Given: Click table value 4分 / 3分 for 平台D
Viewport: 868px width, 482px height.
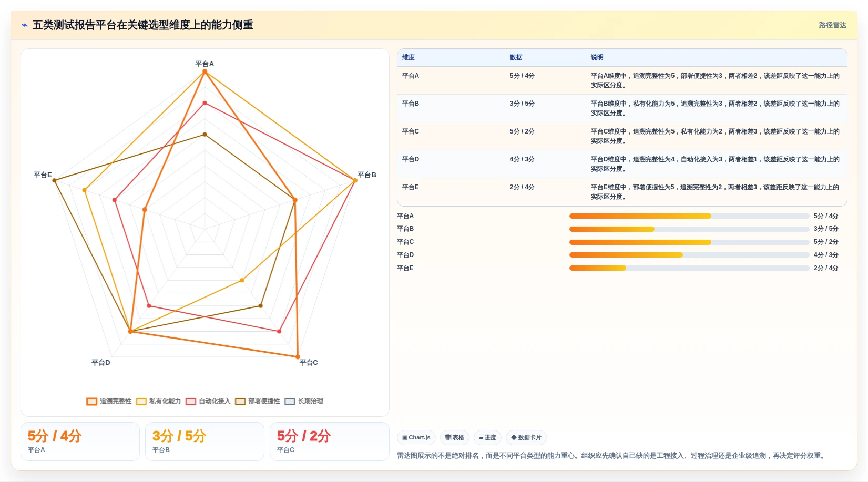Looking at the screenshot, I should click(522, 159).
